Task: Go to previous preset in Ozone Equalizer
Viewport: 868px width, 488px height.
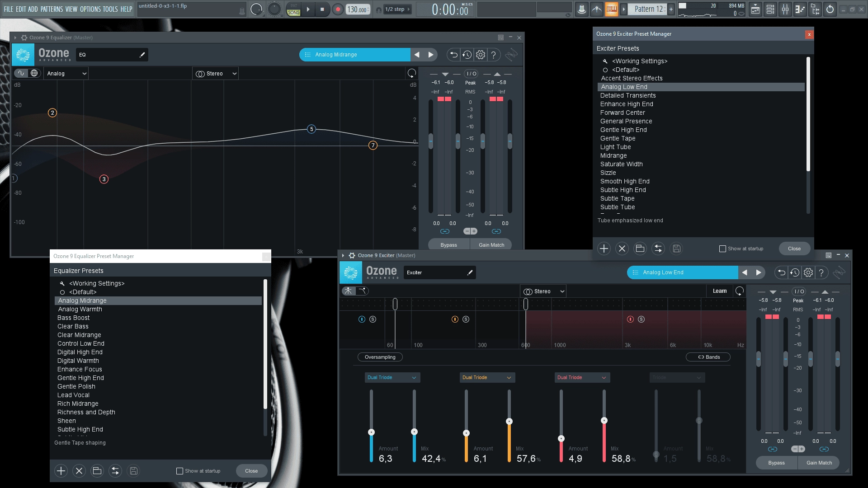Action: coord(417,55)
